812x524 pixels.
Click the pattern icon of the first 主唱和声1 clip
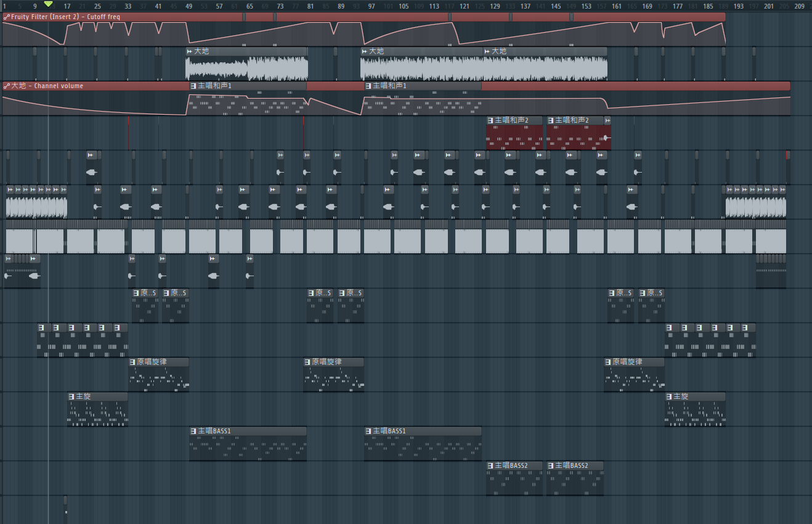(193, 86)
